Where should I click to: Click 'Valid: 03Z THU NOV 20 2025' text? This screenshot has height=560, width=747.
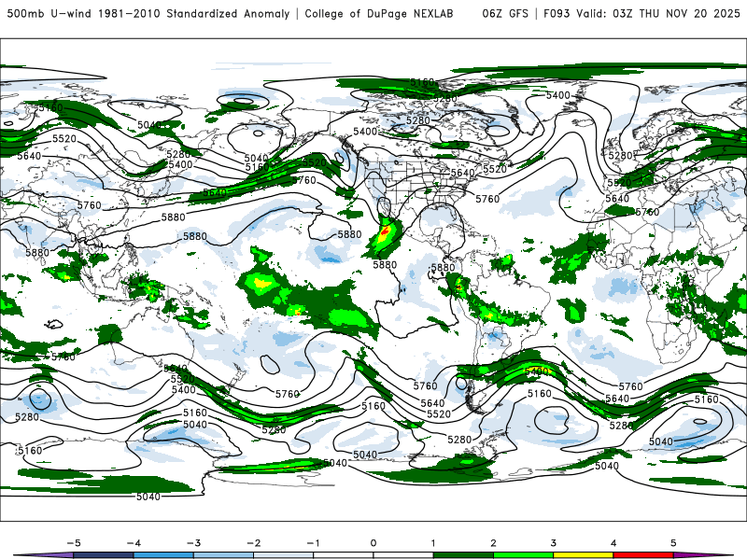(658, 14)
